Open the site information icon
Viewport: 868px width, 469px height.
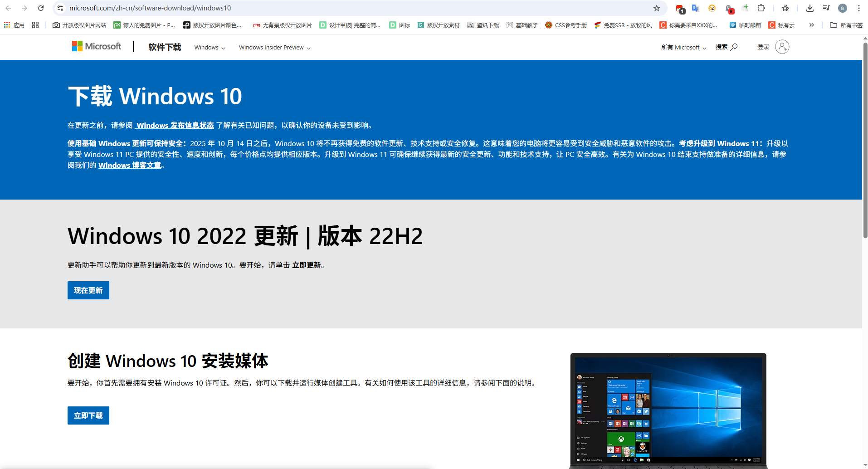click(60, 8)
